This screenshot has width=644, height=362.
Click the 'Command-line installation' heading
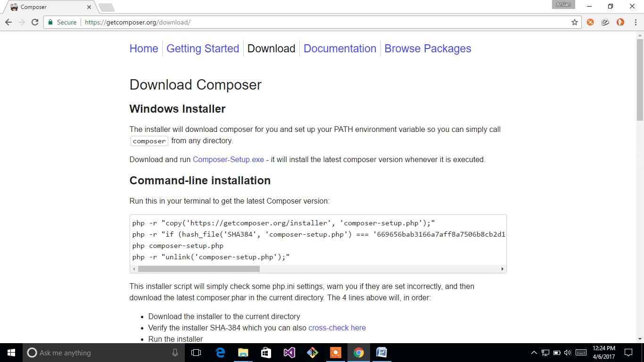click(200, 181)
